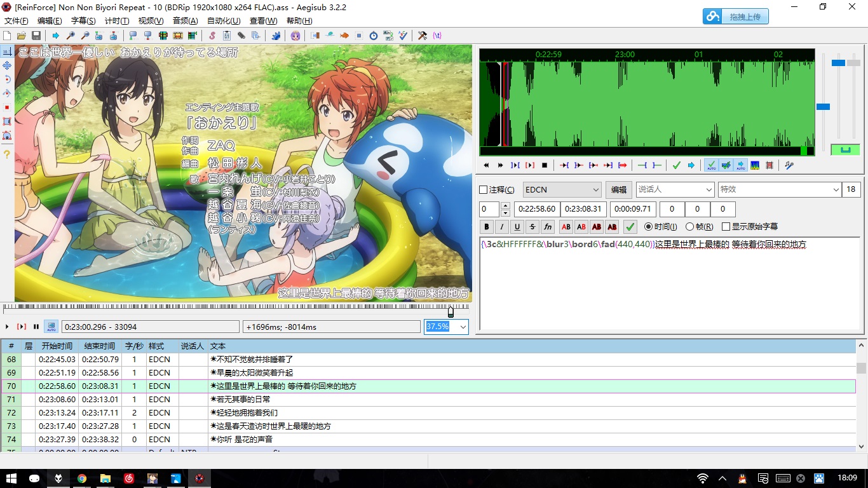
Task: Toggle the tag hiding \t icon
Action: (437, 36)
